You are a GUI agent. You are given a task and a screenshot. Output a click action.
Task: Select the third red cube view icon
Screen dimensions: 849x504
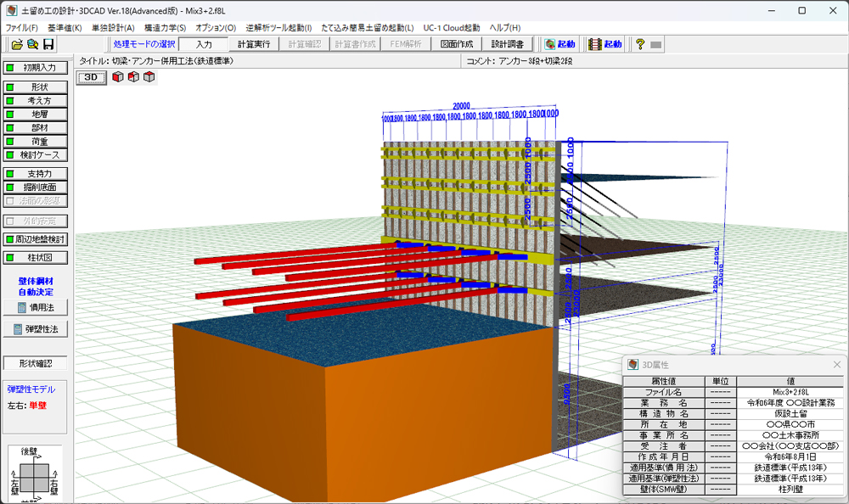[x=149, y=77]
